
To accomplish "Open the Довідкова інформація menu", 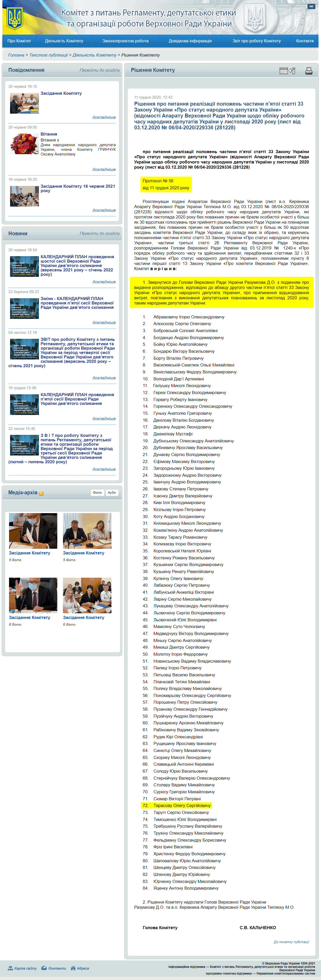I will coord(190,41).
